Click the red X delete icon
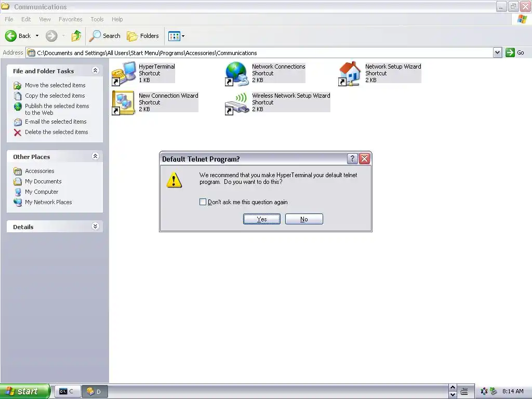Screen dimensions: 532x399 (18, 132)
